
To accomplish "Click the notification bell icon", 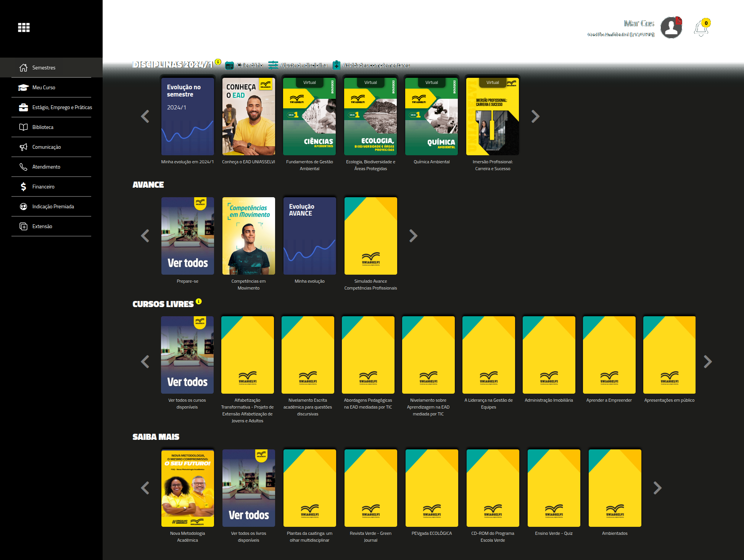I will [701, 29].
